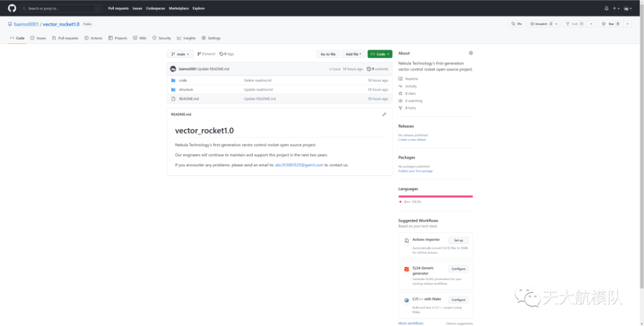Click the Go to file button

point(328,54)
